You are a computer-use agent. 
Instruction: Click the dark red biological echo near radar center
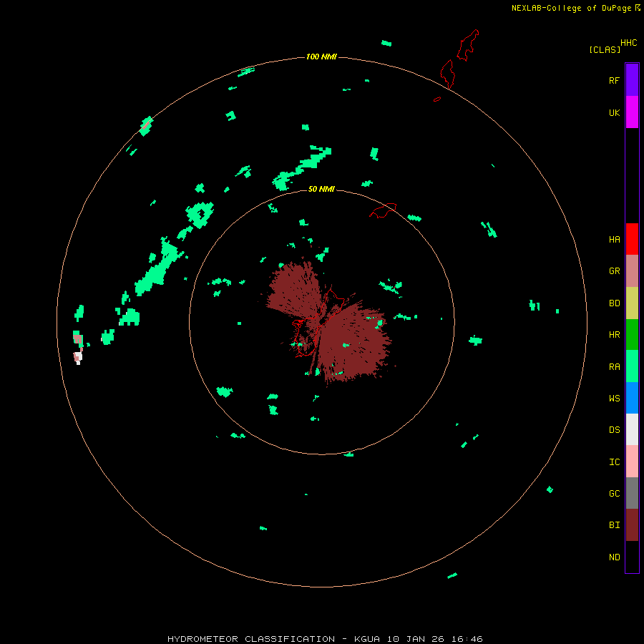point(353,341)
